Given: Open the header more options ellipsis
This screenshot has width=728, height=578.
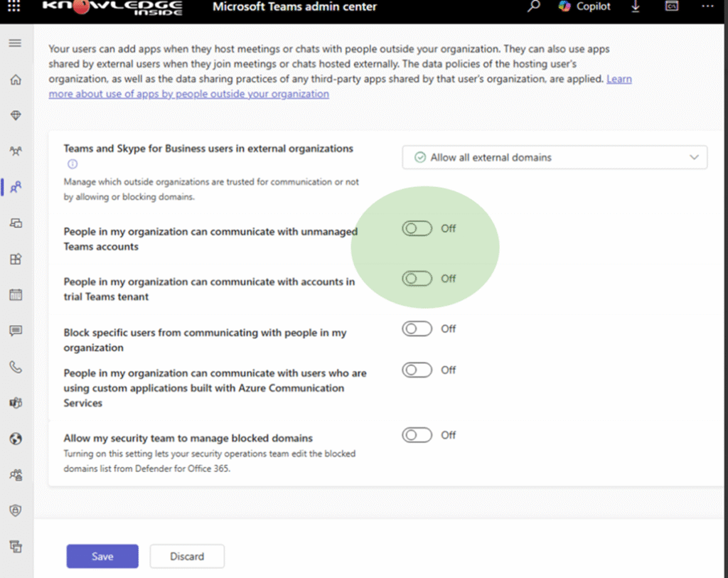Looking at the screenshot, I should pyautogui.click(x=707, y=6).
